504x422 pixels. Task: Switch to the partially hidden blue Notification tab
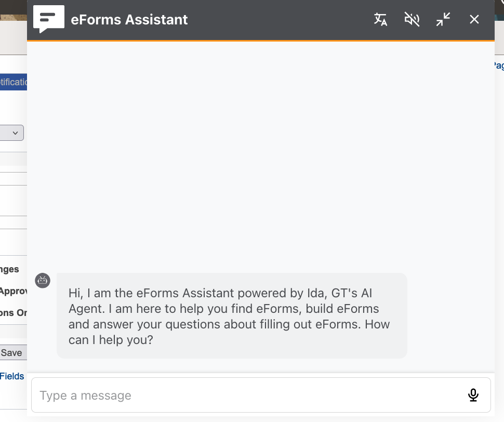click(x=14, y=82)
